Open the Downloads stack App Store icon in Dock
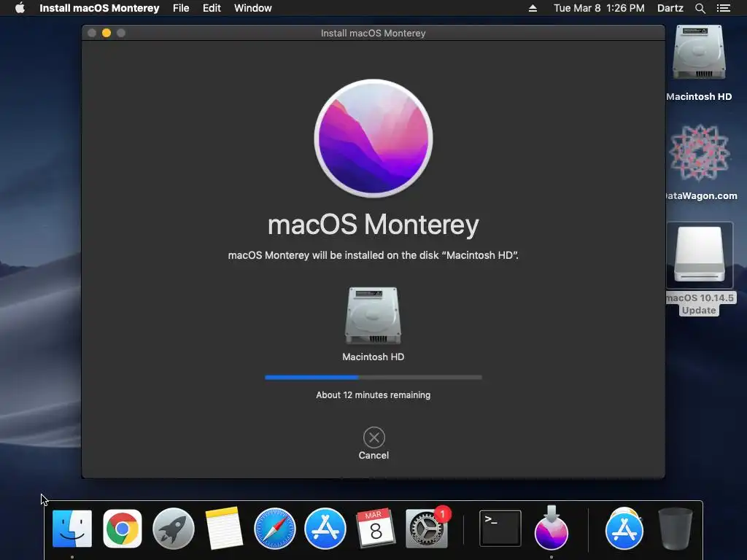This screenshot has width=747, height=560. (x=624, y=529)
